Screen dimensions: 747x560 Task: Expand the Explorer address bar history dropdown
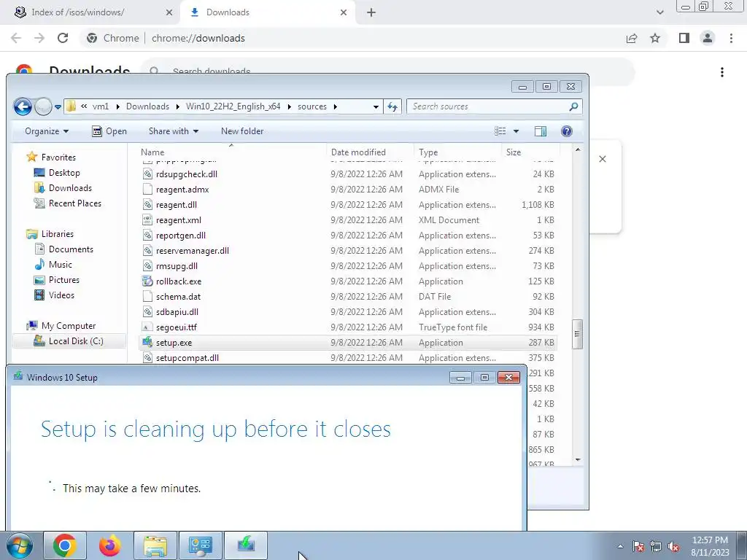(376, 106)
